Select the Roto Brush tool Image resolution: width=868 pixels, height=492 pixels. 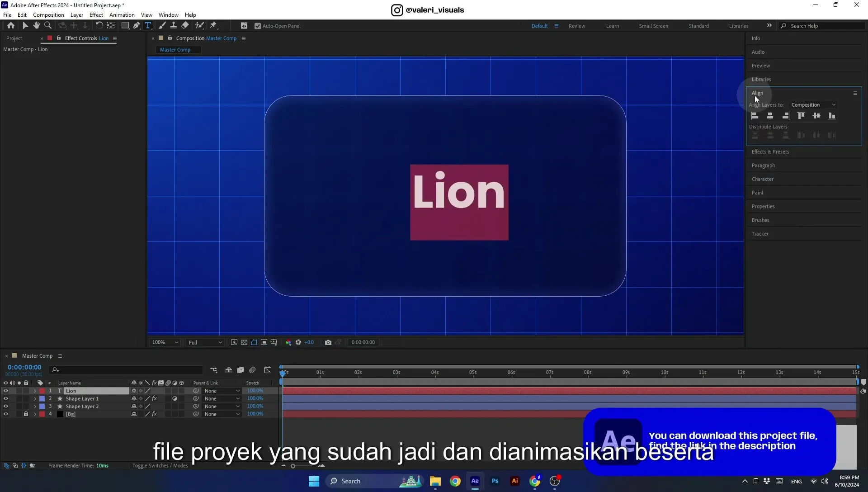pyautogui.click(x=199, y=26)
